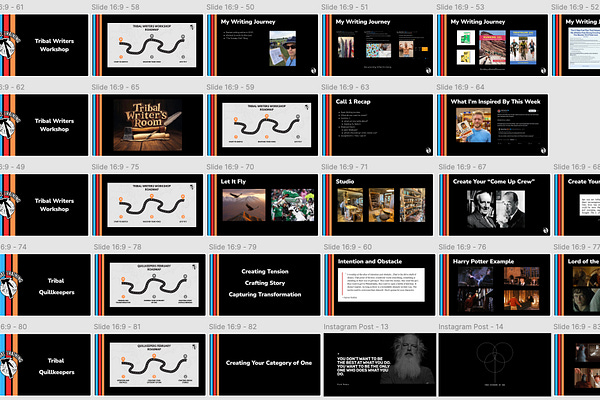The width and height of the screenshot is (600, 400).
Task: Select the 'Slide 16:9 - 60' frame label
Action: tap(348, 247)
